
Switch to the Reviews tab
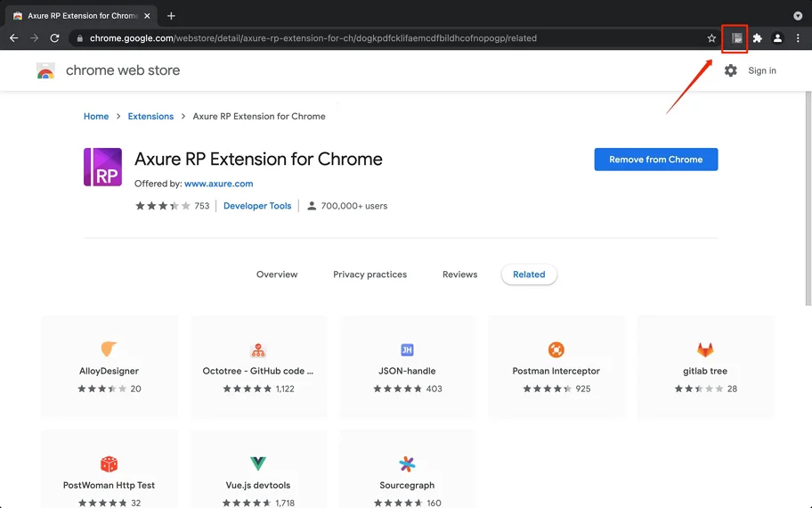[x=459, y=274]
